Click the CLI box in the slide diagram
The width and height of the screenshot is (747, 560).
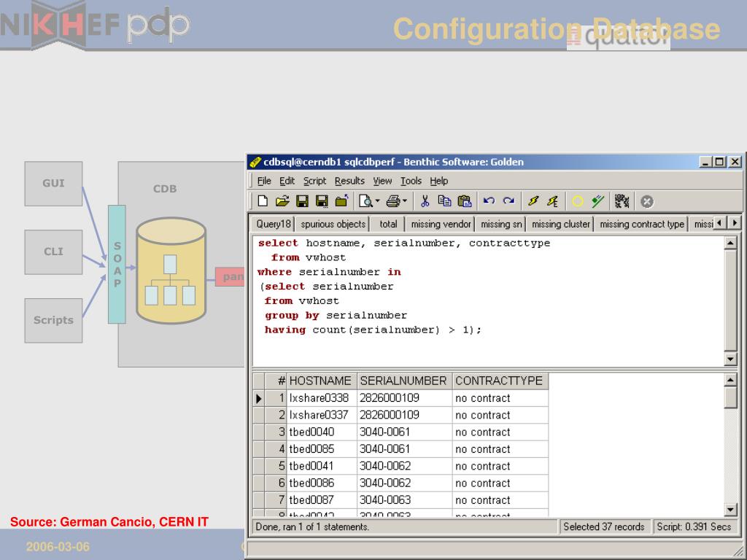point(53,252)
